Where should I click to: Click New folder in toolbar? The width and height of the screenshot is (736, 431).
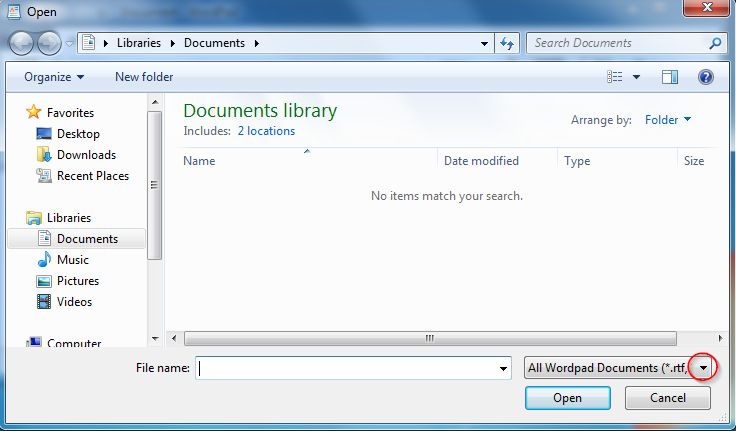(x=144, y=77)
